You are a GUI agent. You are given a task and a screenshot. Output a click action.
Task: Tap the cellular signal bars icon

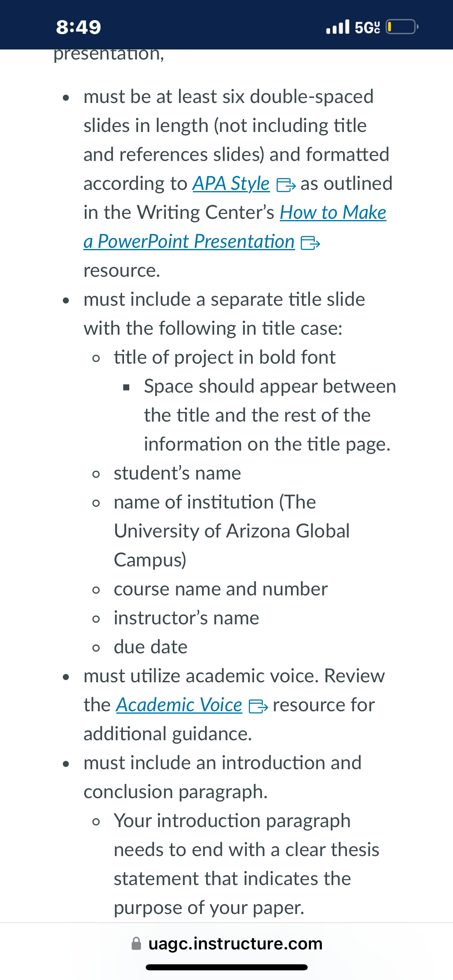tap(338, 27)
